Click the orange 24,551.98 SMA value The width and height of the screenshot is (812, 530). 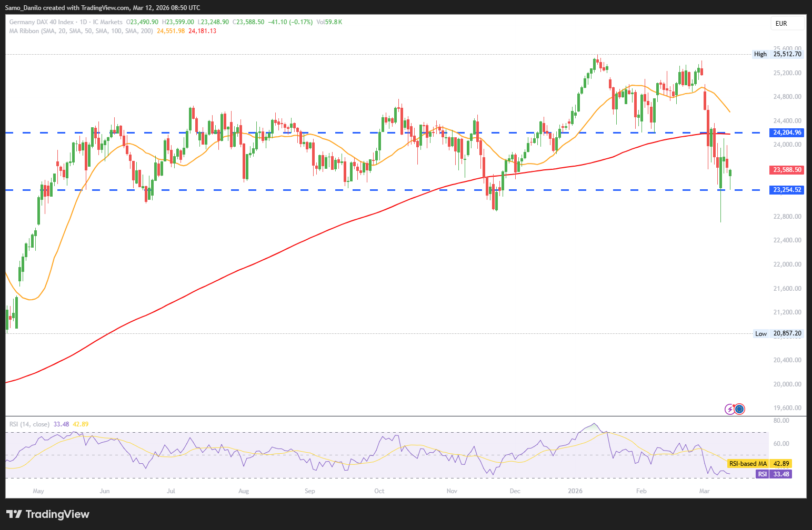(171, 31)
